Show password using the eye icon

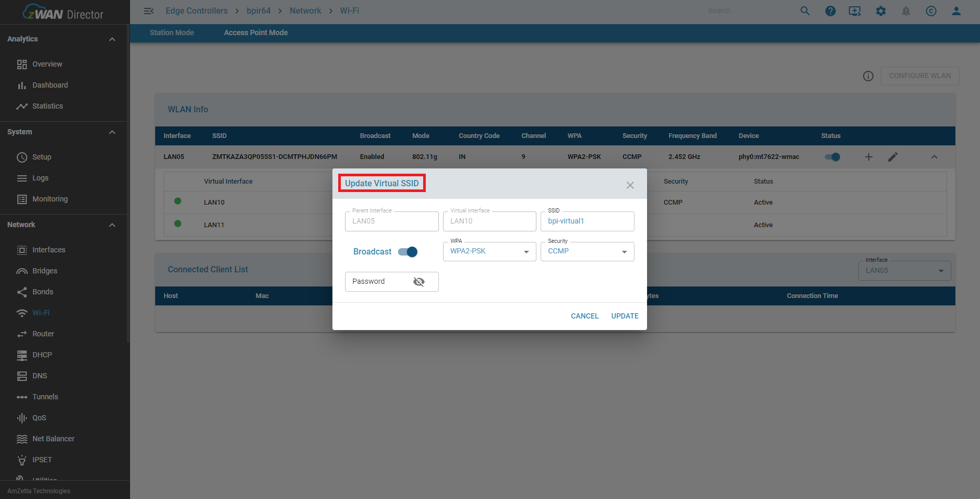(418, 282)
